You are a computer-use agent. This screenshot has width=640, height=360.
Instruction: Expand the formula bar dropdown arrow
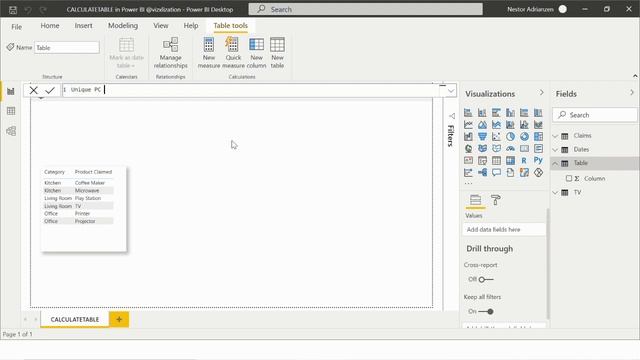tap(451, 91)
